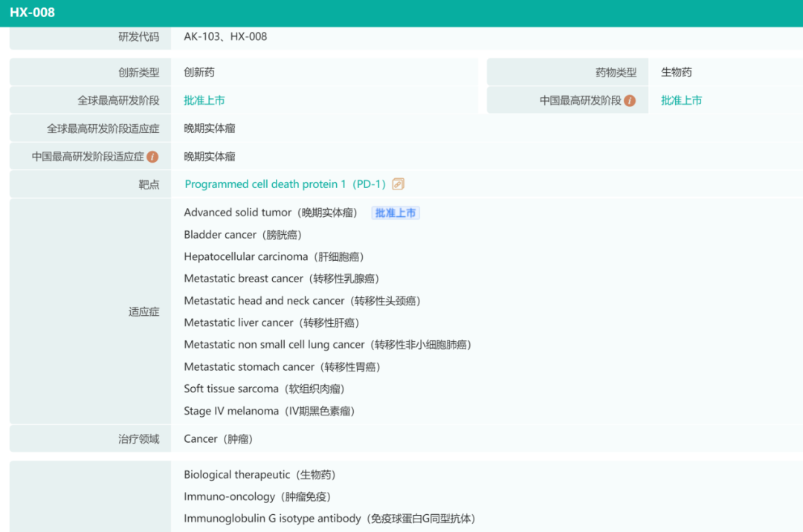803x532 pixels.
Task: Click the HX-008 title in the header bar
Action: (x=33, y=12)
